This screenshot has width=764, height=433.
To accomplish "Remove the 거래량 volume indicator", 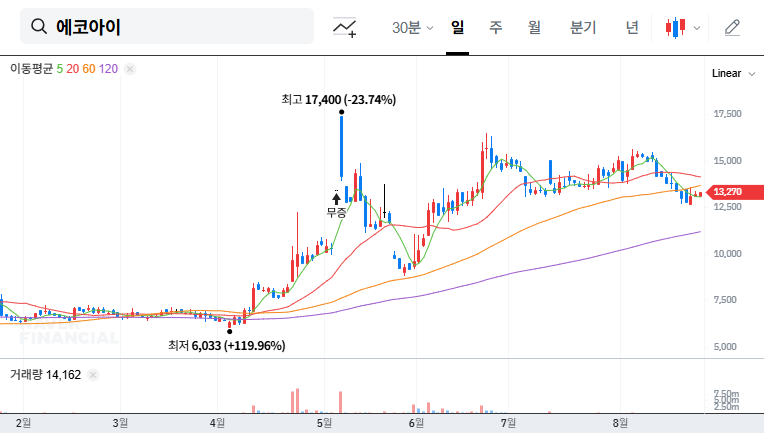I will [x=93, y=375].
